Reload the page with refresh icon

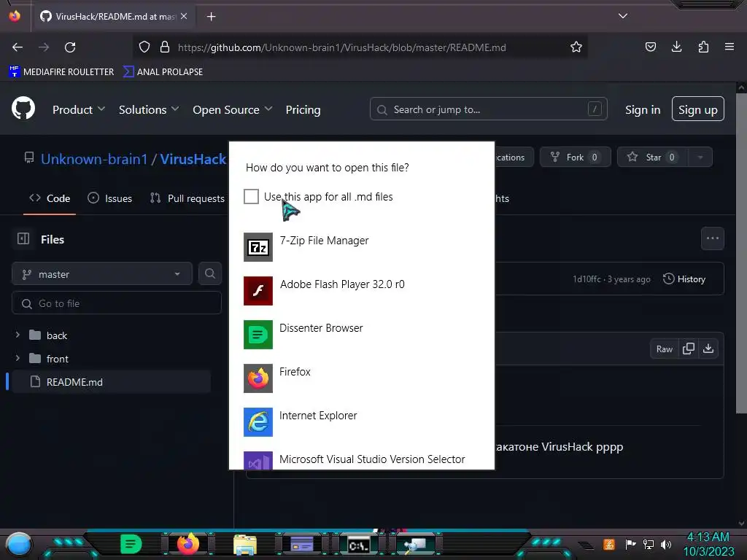pyautogui.click(x=70, y=47)
